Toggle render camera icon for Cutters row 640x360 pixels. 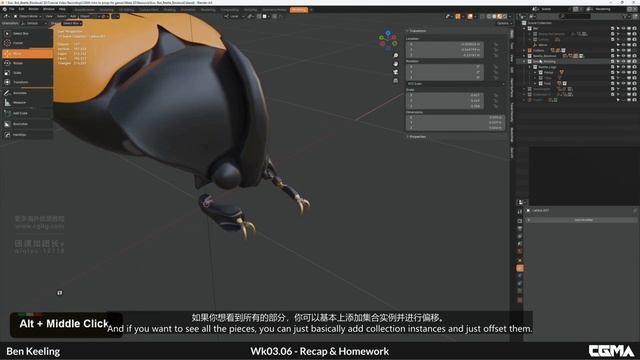(x=634, y=50)
